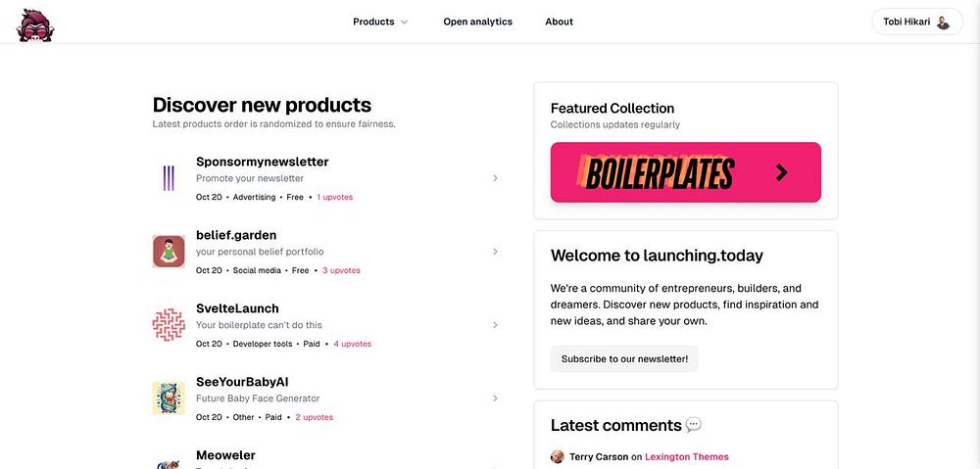Click the chevron next to SeeYourBabyAI
This screenshot has width=980, height=469.
(495, 399)
